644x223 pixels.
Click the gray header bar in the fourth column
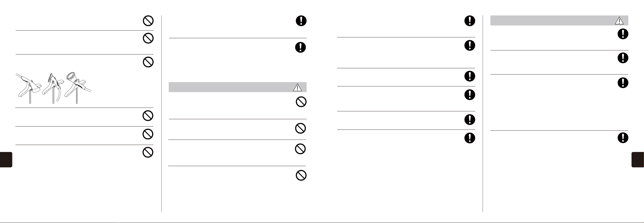coord(559,21)
